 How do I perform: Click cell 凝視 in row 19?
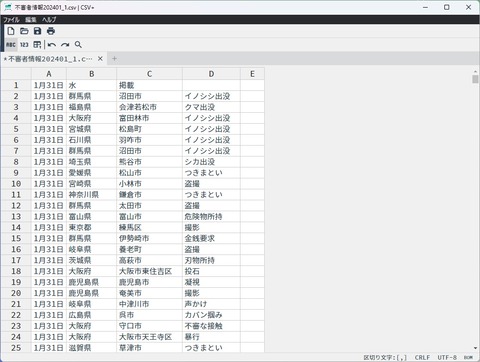[x=211, y=282]
